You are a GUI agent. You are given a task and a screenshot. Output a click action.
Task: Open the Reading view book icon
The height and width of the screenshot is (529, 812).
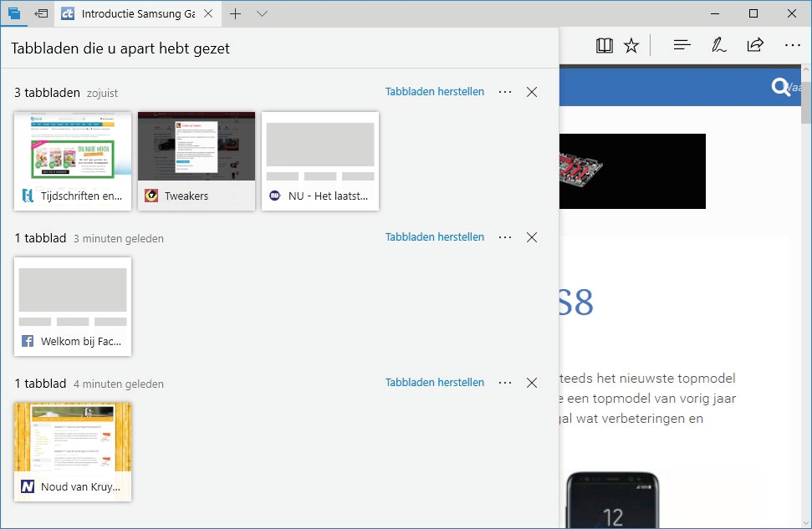[x=604, y=45]
